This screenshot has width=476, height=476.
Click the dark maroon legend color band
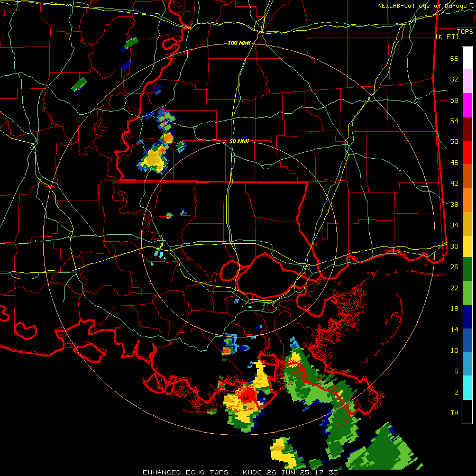(467, 130)
